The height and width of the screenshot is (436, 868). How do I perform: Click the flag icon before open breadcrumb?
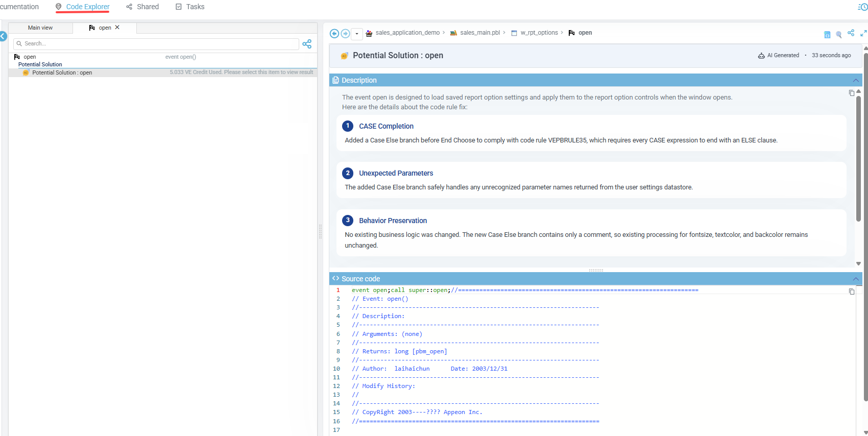coord(572,33)
